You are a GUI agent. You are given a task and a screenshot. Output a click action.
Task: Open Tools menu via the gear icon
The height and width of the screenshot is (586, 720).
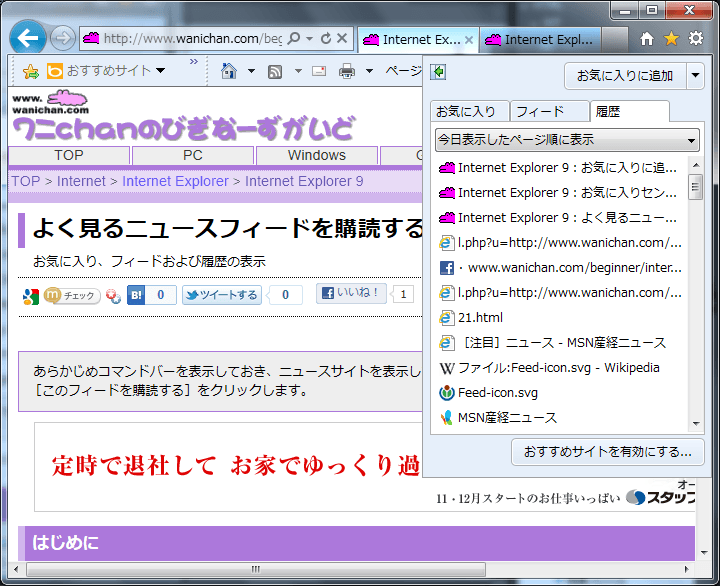[696, 38]
